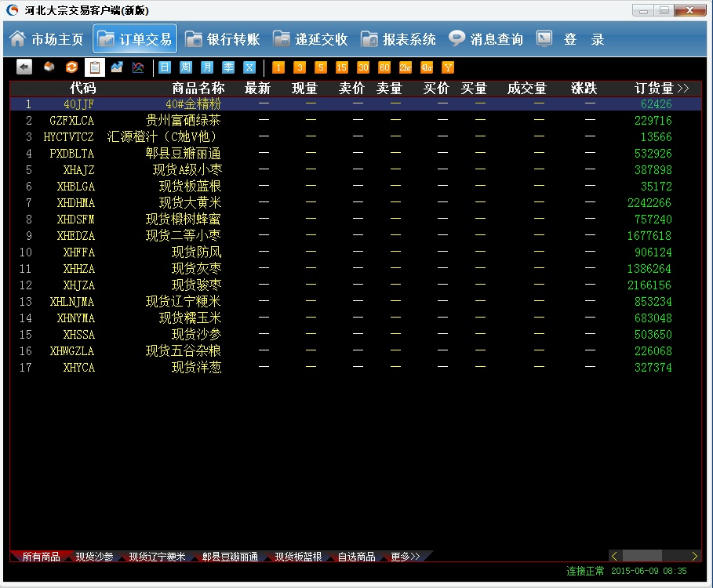The width and height of the screenshot is (713, 588).
Task: Select the 郫县豆瓣丽通 bottom tab
Action: point(230,557)
